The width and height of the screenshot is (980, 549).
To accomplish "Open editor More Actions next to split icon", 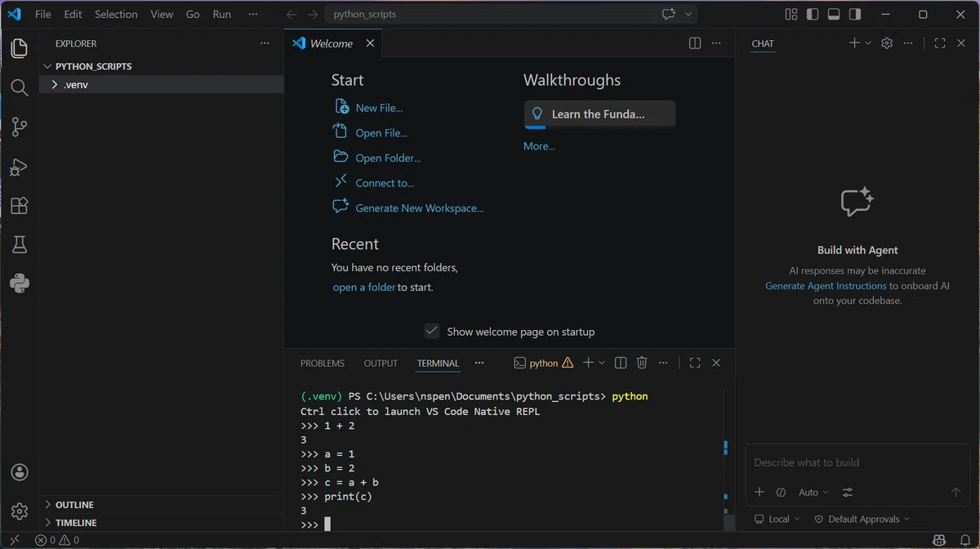I will (x=716, y=43).
